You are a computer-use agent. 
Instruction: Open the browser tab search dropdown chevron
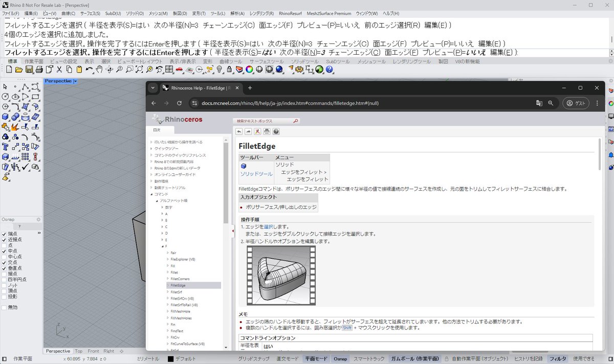click(152, 88)
